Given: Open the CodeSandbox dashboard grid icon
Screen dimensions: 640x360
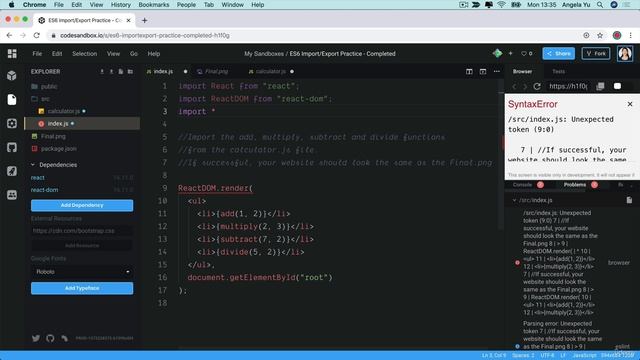Looking at the screenshot, I should click(x=12, y=53).
